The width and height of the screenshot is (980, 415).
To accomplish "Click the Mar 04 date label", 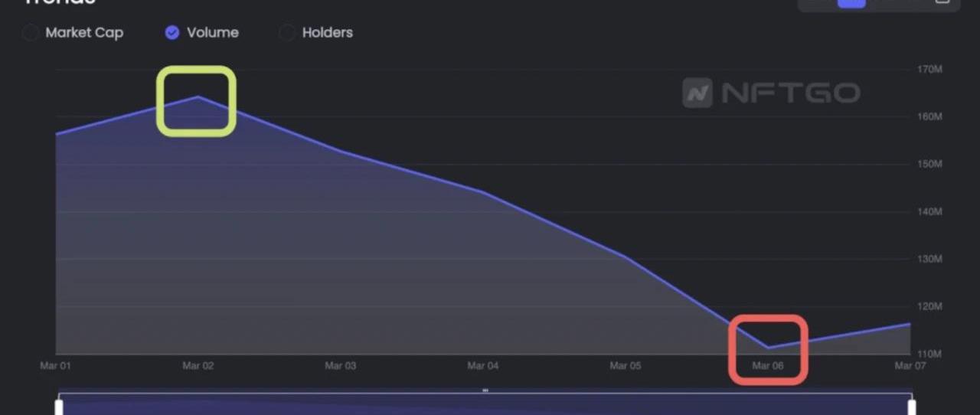I will (x=482, y=366).
